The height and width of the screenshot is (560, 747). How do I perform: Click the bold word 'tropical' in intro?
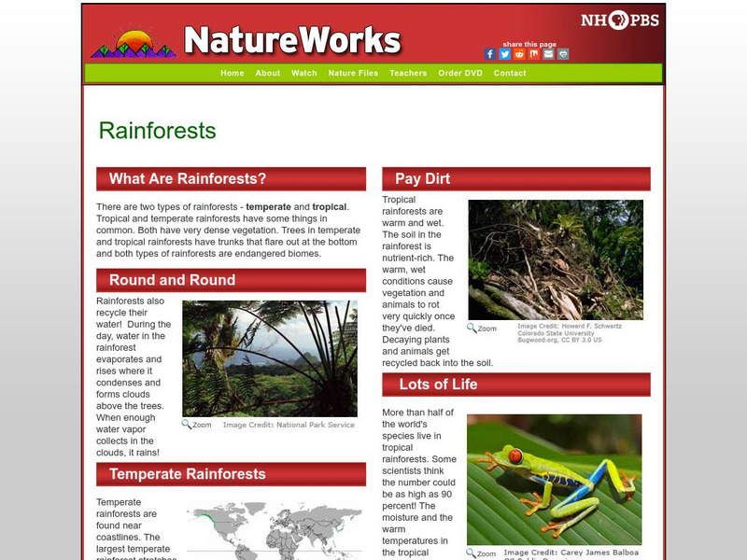tap(330, 206)
